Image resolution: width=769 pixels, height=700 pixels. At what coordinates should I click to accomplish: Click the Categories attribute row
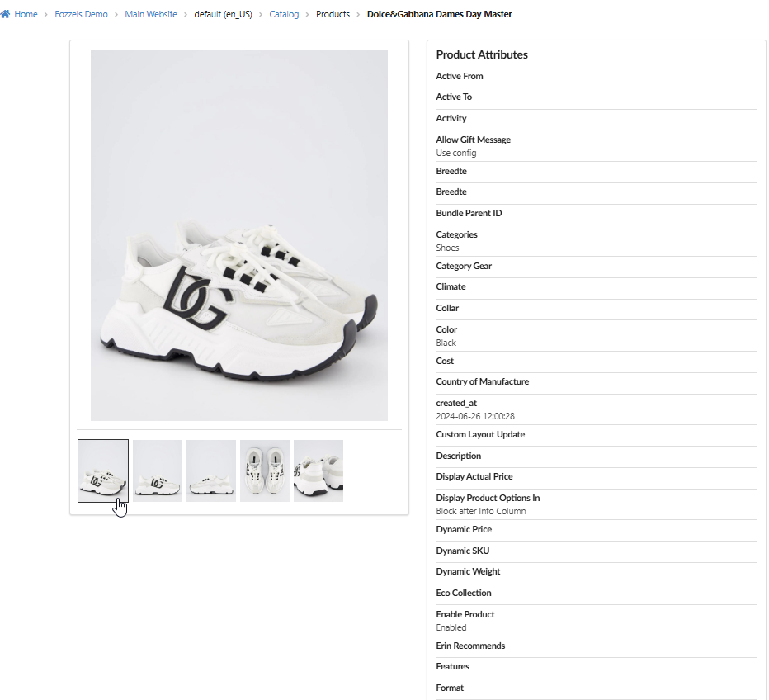[597, 241]
